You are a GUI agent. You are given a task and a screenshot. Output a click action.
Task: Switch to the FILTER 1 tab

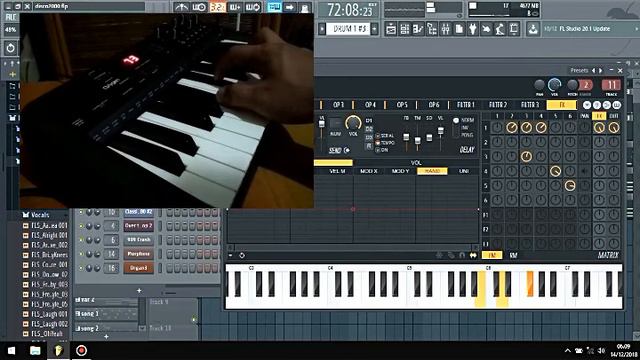tap(465, 105)
